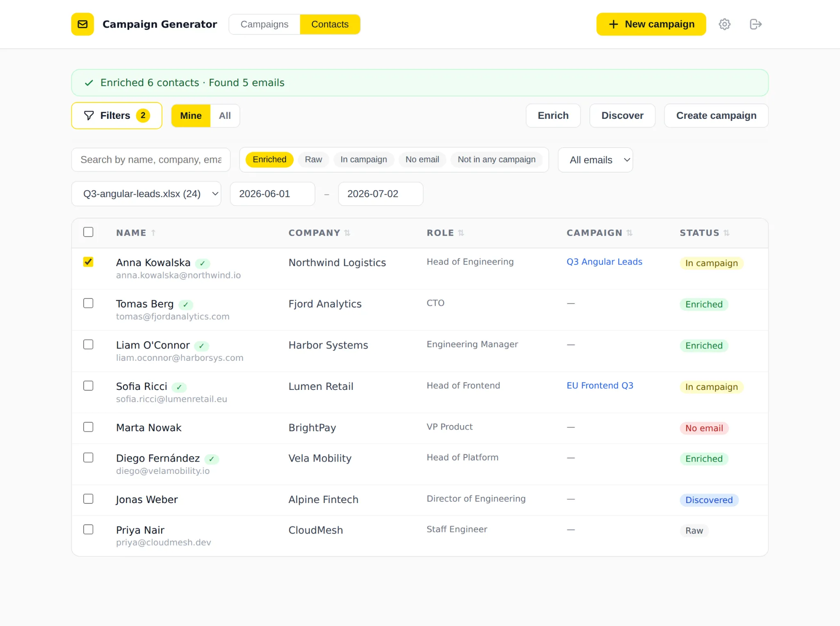Click the green check in enrichment banner

click(x=89, y=83)
